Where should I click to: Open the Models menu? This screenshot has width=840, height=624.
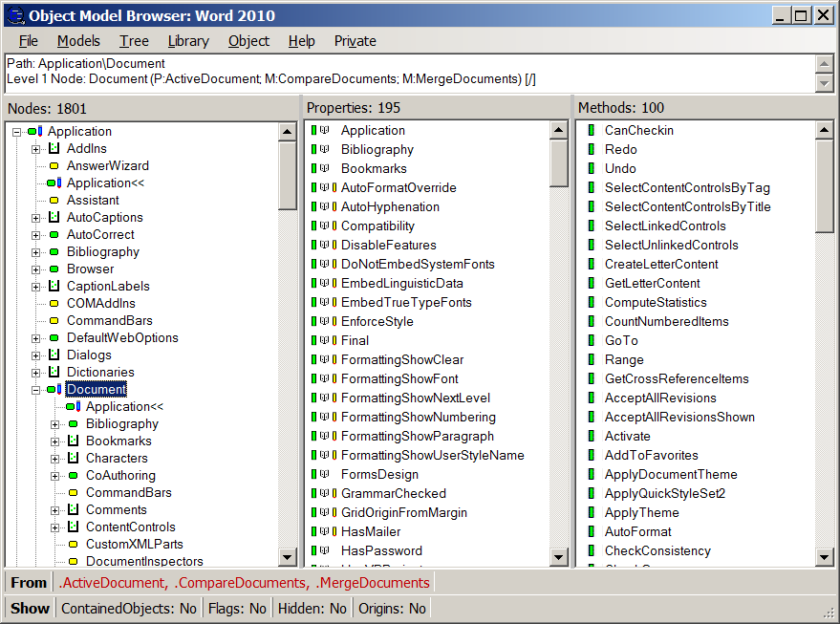coord(78,41)
